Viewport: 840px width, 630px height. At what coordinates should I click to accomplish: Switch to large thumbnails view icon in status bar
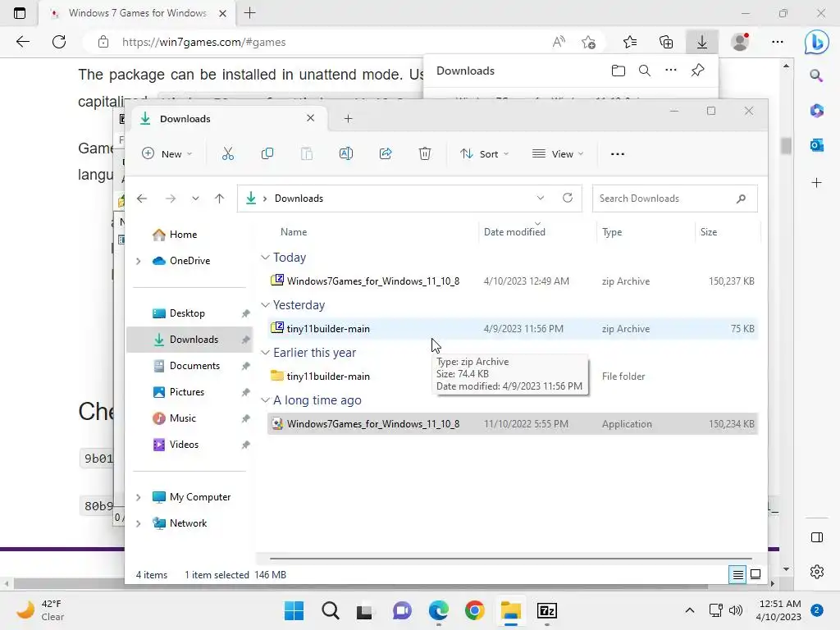pyautogui.click(x=756, y=575)
